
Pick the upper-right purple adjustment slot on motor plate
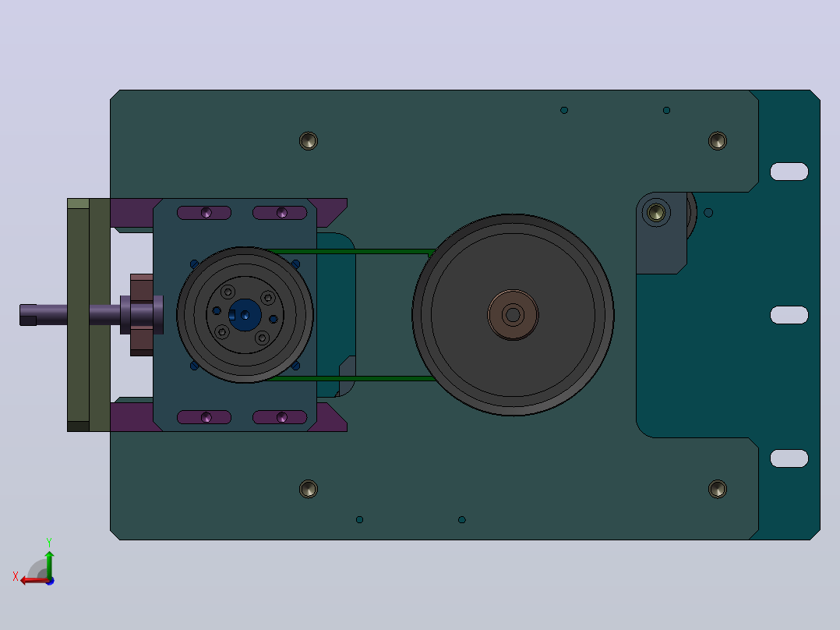pos(280,213)
